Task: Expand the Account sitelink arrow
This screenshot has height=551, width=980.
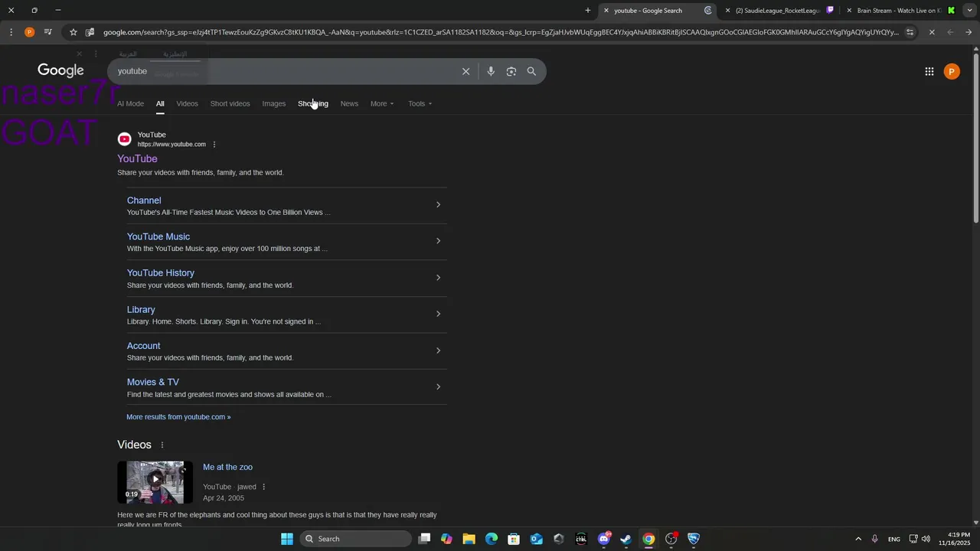Action: (438, 350)
